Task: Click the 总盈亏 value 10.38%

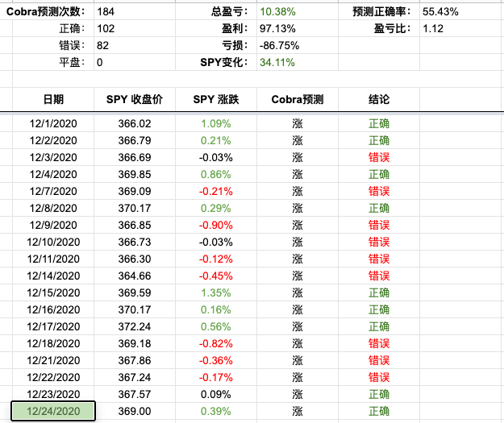Action: (x=298, y=11)
